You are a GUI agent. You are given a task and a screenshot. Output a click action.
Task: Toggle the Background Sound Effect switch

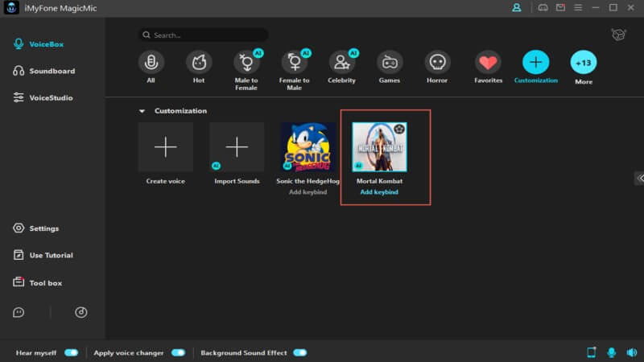(299, 352)
